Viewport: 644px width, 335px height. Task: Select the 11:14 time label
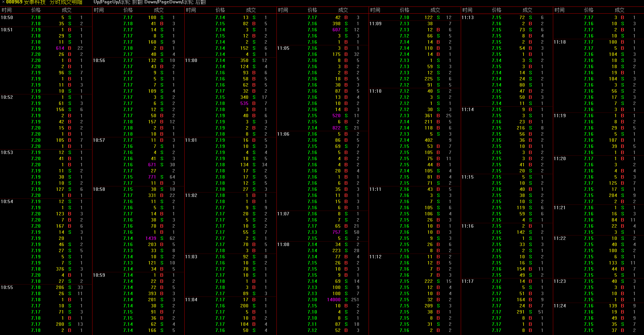pyautogui.click(x=468, y=109)
